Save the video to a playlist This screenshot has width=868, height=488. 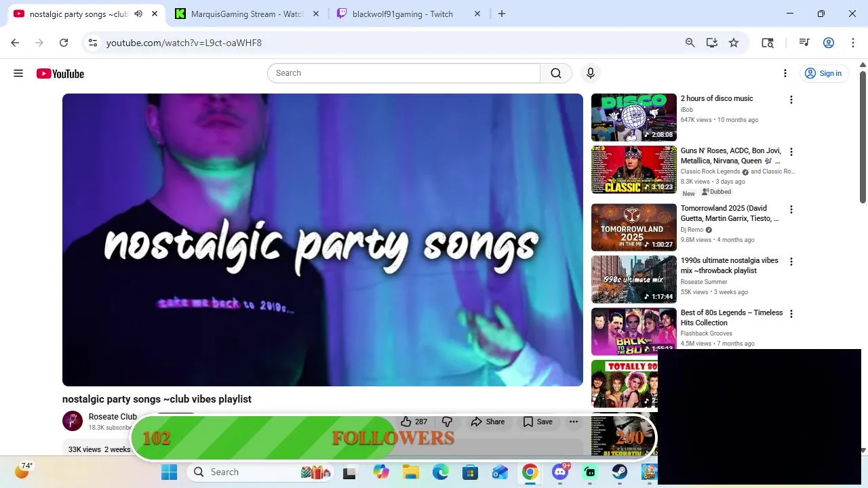pos(538,422)
